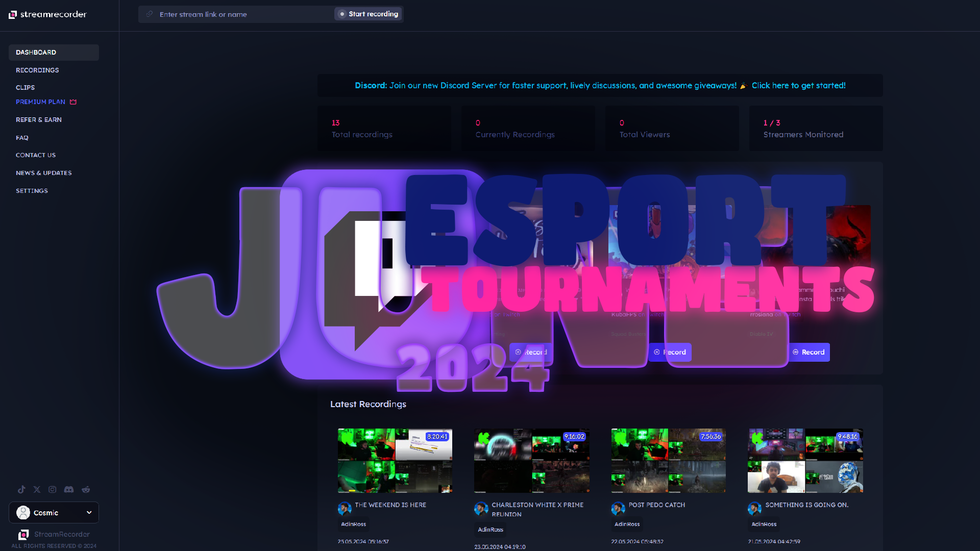980x551 pixels.
Task: Click SOMETHING IS GOING ON. title
Action: click(807, 505)
